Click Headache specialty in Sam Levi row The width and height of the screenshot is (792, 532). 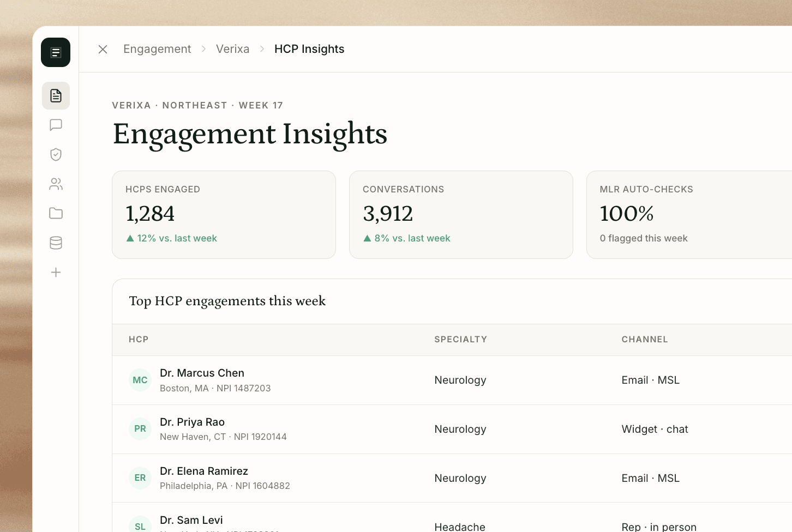(460, 527)
